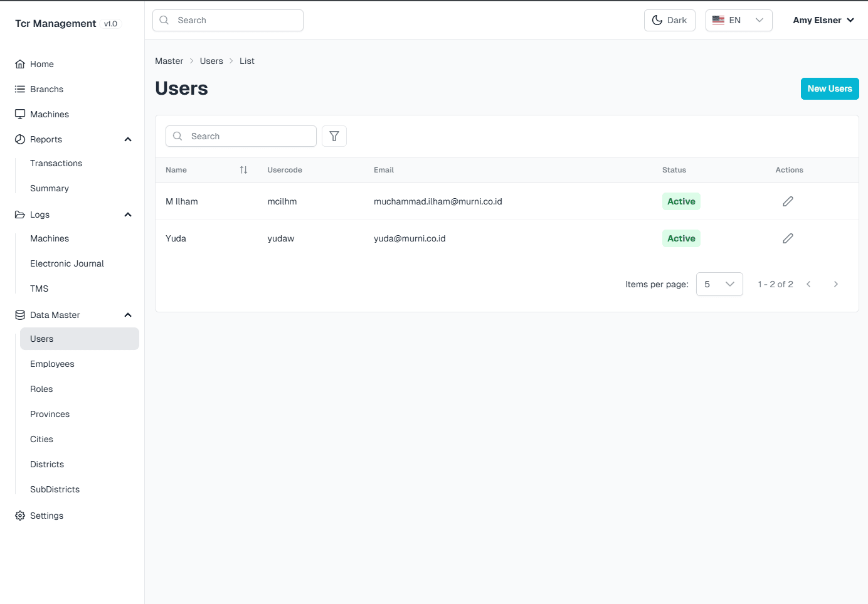Click the Home house icon in sidebar
The image size is (868, 604).
click(20, 64)
